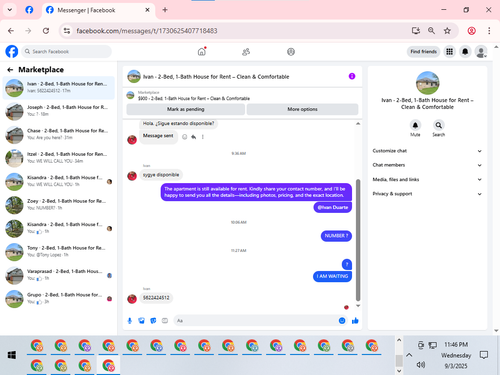
Task: Mute this conversation bell icon
Action: coord(415,125)
